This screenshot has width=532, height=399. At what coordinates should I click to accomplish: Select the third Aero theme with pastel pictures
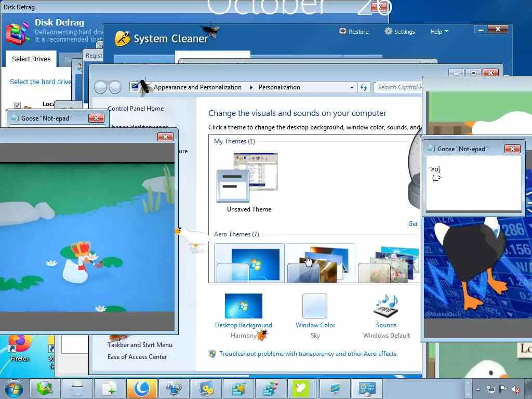389,264
